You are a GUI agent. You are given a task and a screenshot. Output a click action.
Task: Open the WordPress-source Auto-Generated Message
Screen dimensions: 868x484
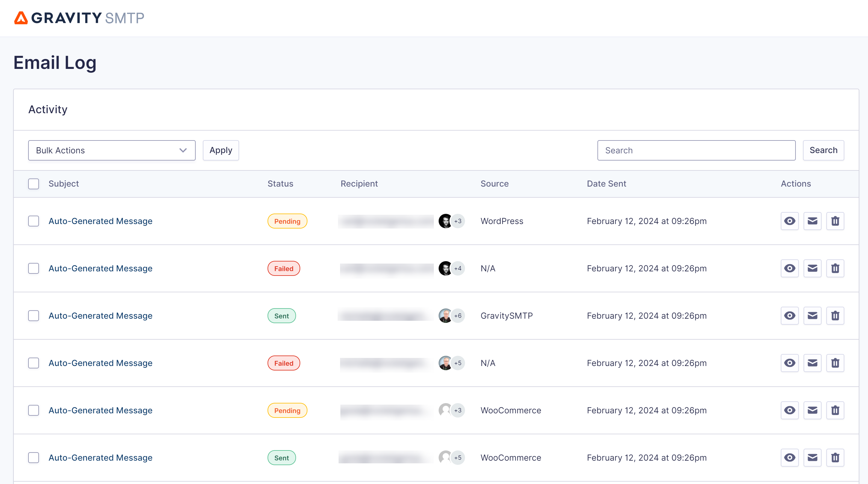click(x=100, y=221)
